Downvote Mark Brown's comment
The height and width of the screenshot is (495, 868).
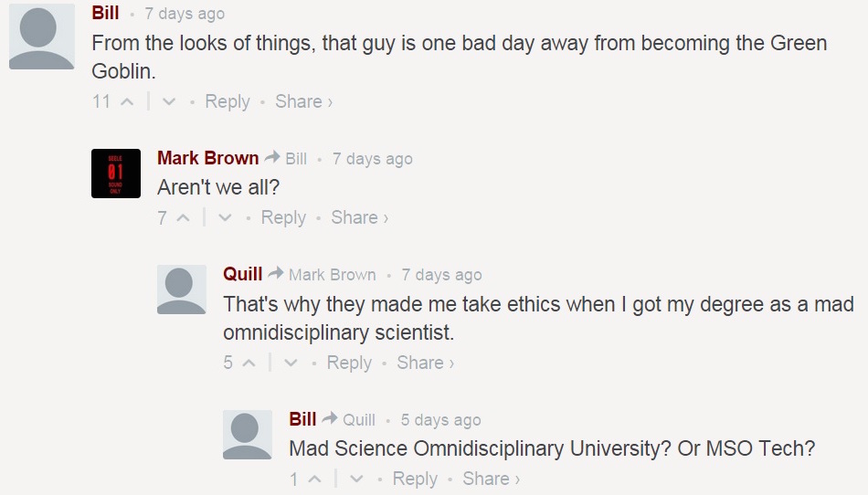(x=225, y=217)
